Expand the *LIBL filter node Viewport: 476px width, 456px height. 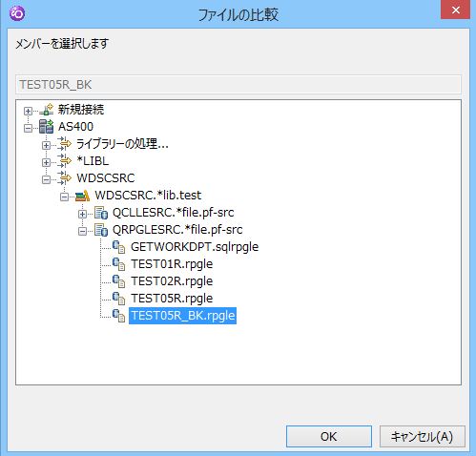[x=46, y=162]
